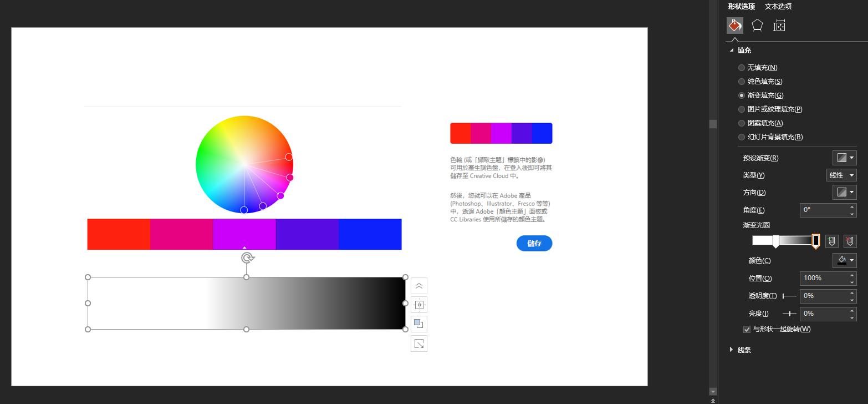
Task: Select the 无填充 (No fill) radio button
Action: [742, 68]
